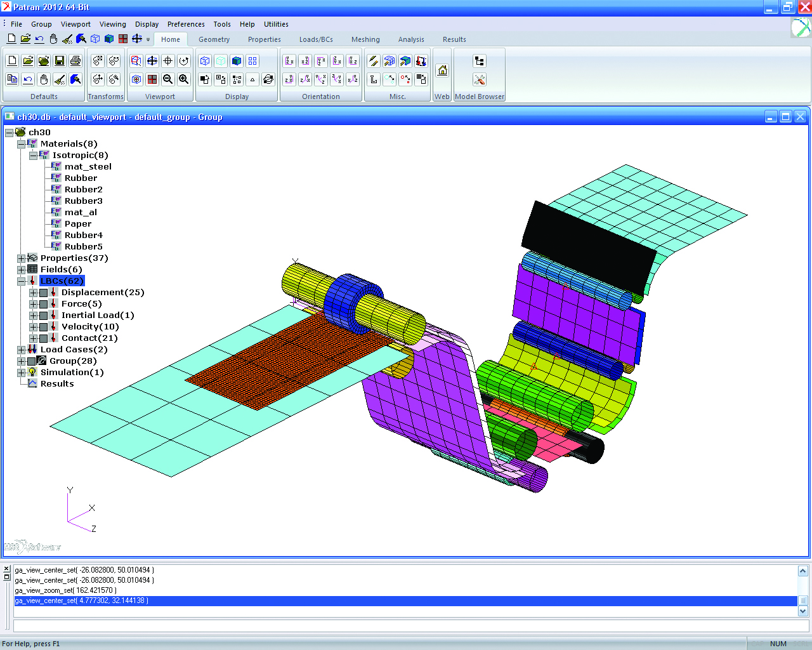The height and width of the screenshot is (650, 812).
Task: Switch to the Meshing tab
Action: (x=365, y=39)
